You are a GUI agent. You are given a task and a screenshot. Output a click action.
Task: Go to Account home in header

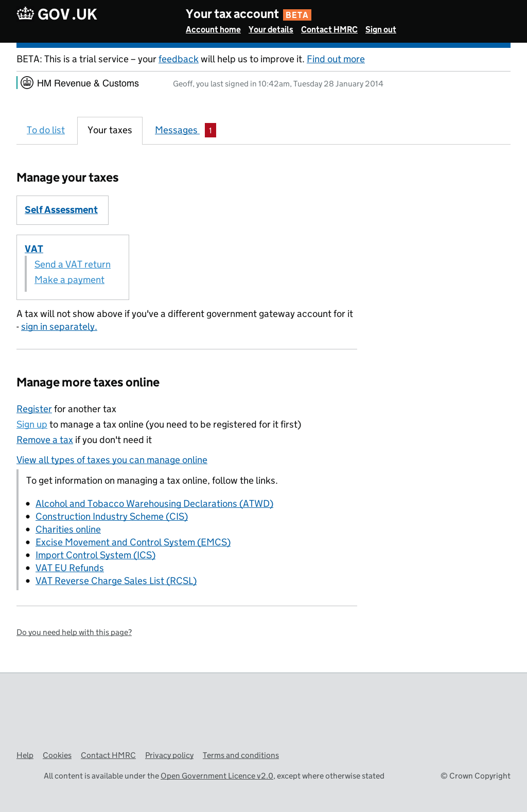(213, 30)
